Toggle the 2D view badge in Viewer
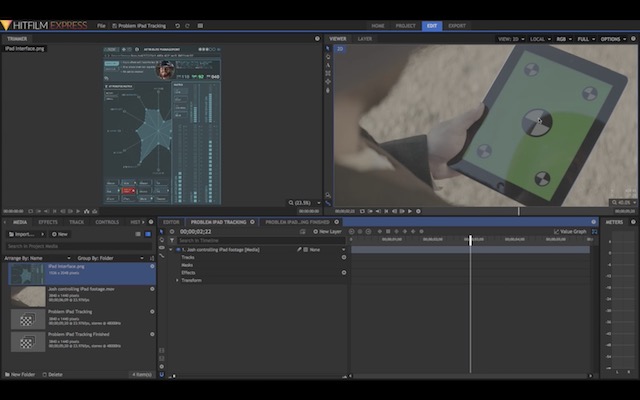This screenshot has height=400, width=640. coord(340,48)
